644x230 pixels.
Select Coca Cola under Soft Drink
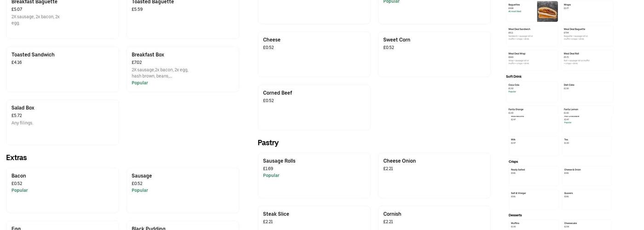532,91
